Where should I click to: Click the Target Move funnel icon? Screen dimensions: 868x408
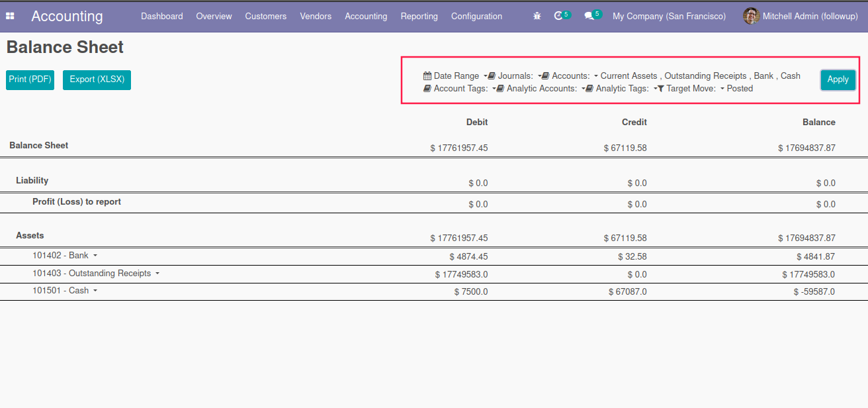coord(660,89)
